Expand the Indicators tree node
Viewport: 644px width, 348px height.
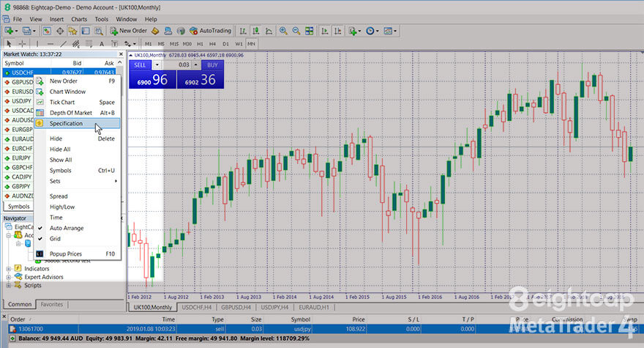click(9, 269)
